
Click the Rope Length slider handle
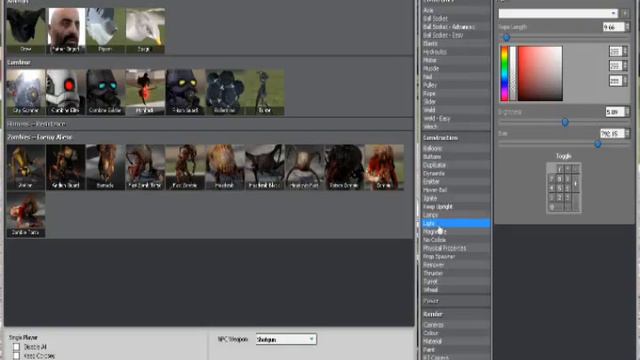click(506, 38)
